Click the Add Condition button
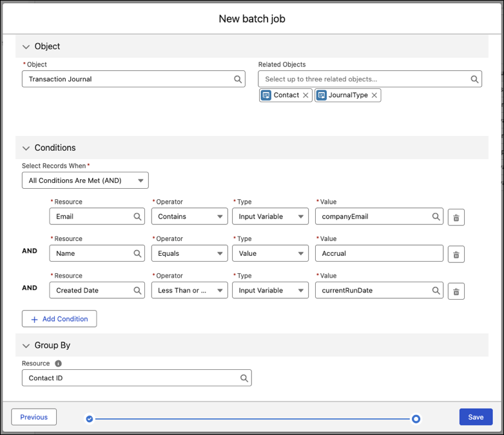Screen dimensions: 504x435 (59, 318)
